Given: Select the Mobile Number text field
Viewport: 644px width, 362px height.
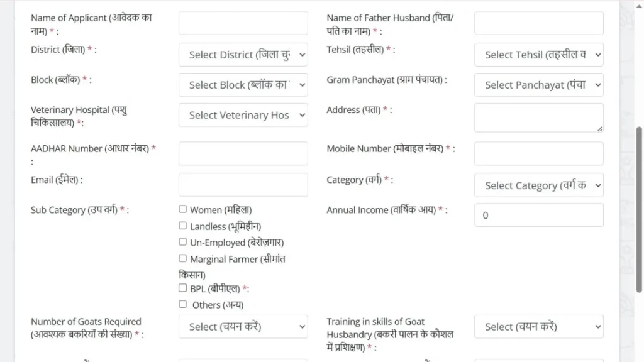Looking at the screenshot, I should tap(538, 153).
